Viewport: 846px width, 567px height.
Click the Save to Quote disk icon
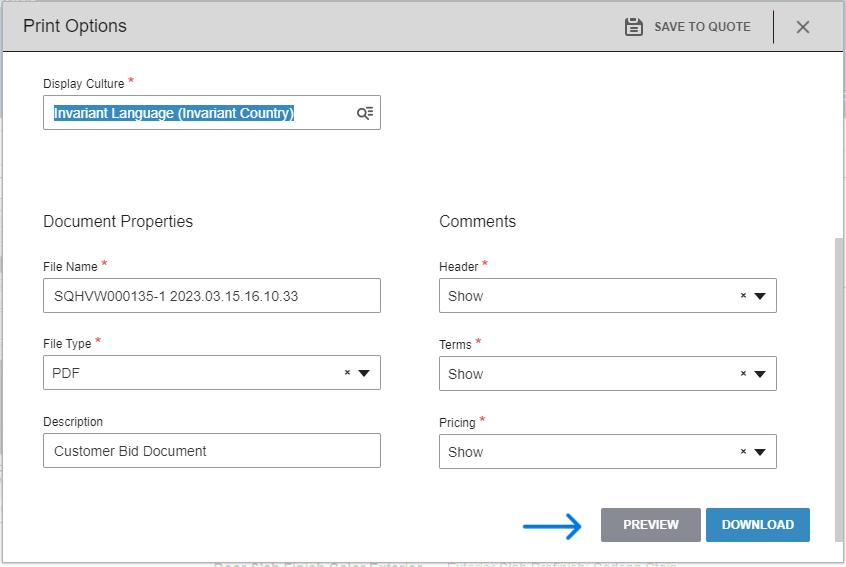[x=633, y=27]
